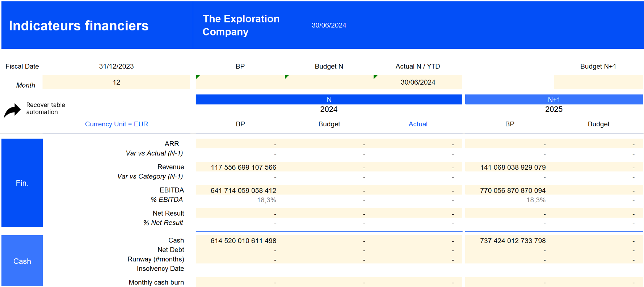Click the Revenue row label
Image resolution: width=644 pixels, height=287 pixels.
click(171, 167)
